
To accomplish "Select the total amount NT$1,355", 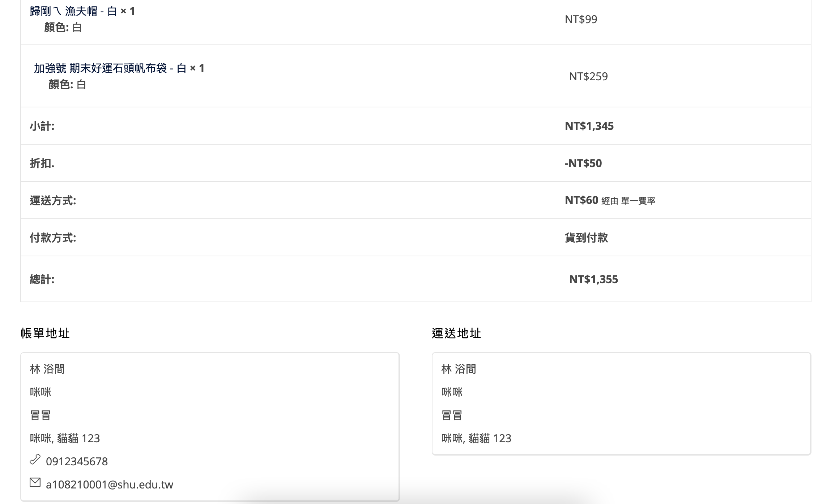I will pos(593,279).
